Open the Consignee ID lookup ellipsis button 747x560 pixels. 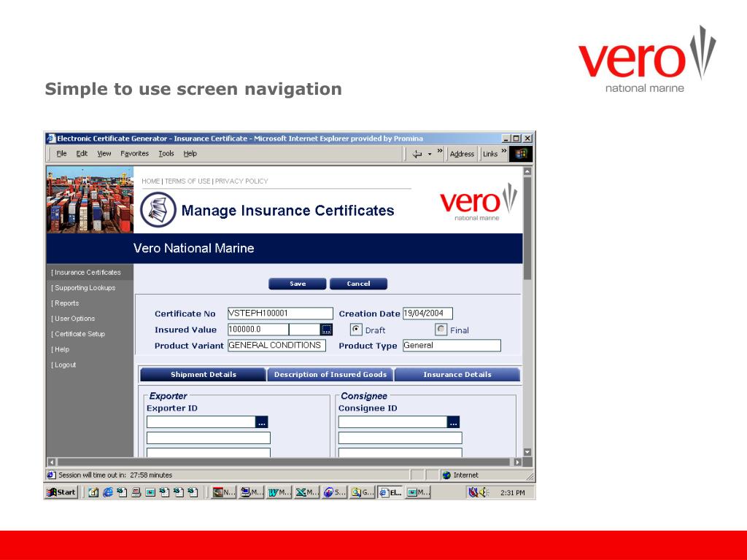454,422
